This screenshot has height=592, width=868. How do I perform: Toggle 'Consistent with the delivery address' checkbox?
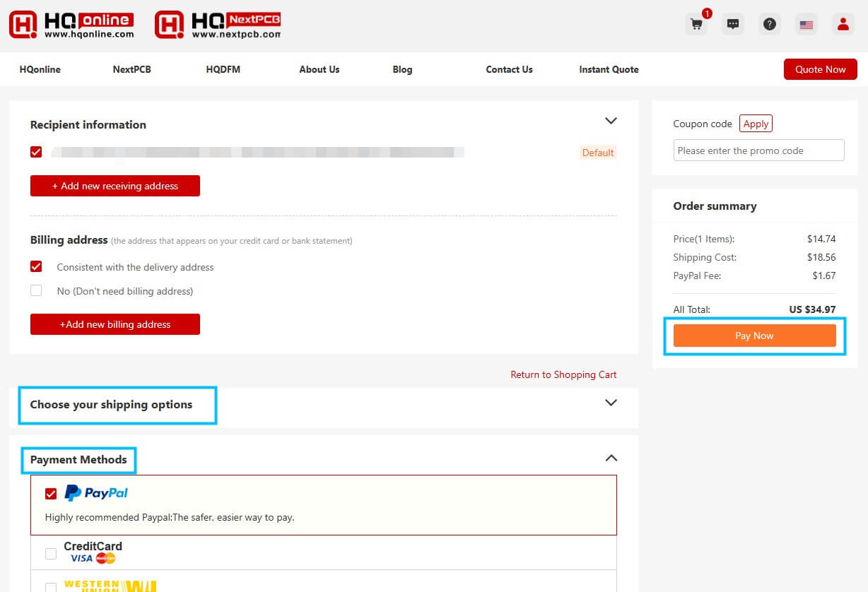36,267
